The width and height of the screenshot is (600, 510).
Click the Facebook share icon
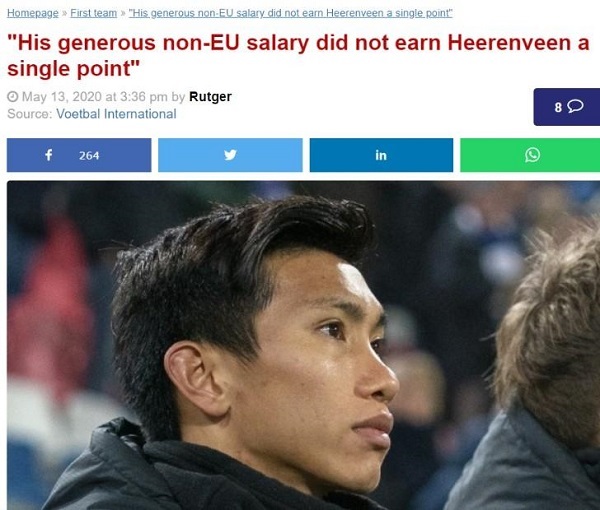[49, 155]
